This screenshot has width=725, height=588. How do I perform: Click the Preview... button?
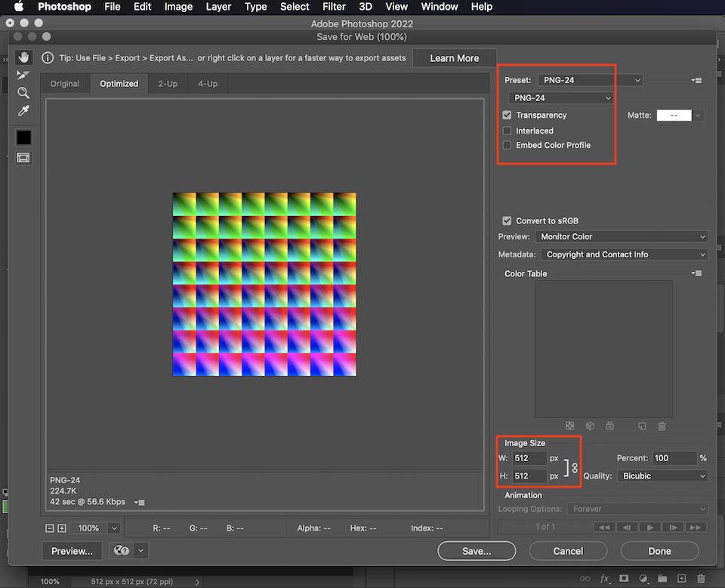point(72,551)
